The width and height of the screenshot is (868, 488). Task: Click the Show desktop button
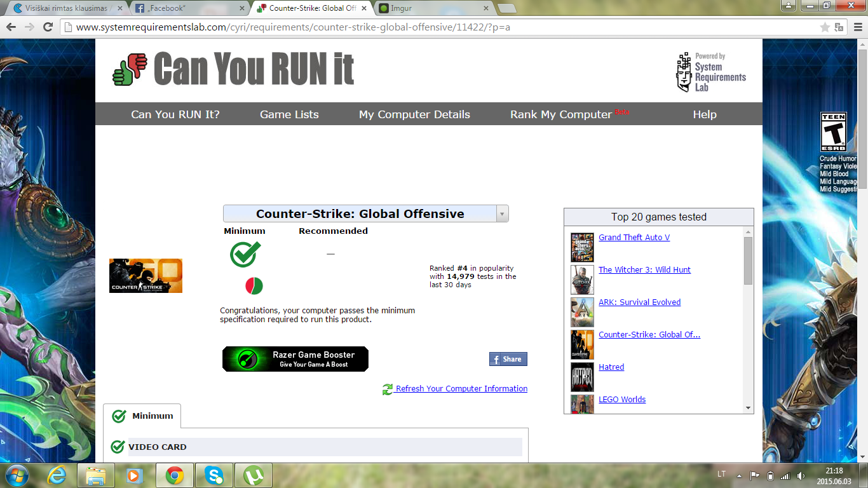click(x=864, y=475)
